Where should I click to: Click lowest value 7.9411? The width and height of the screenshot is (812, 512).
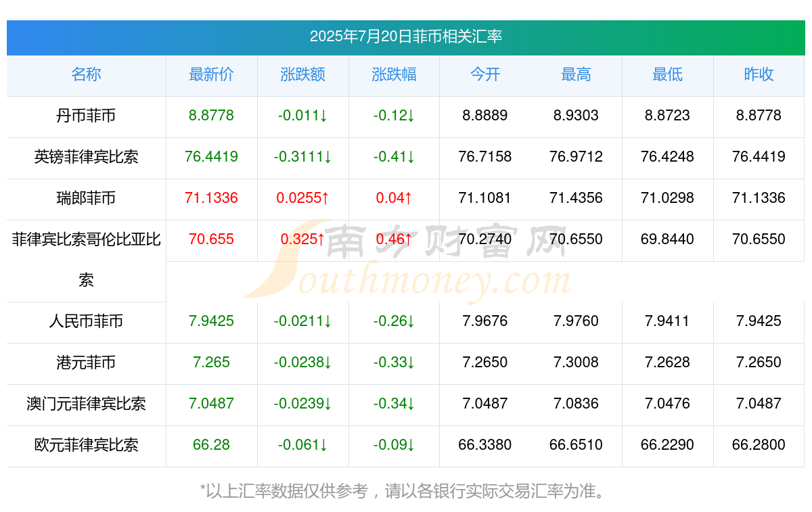667,321
